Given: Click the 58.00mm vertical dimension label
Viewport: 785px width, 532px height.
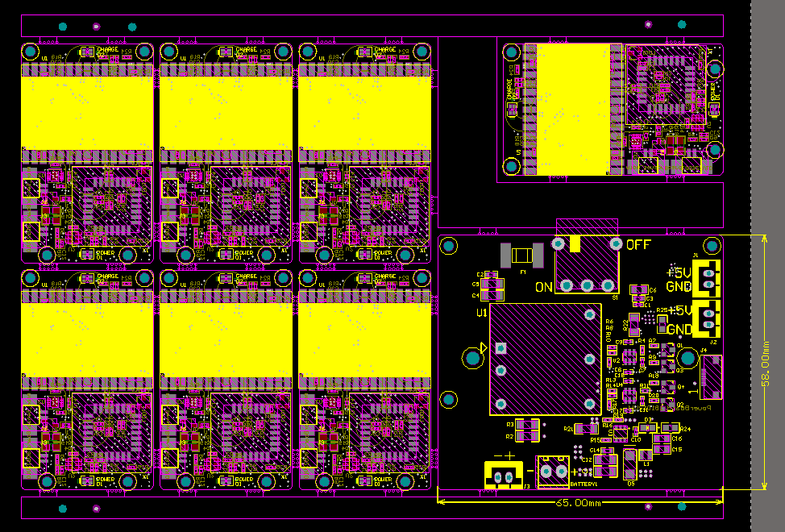Looking at the screenshot, I should coord(766,363).
